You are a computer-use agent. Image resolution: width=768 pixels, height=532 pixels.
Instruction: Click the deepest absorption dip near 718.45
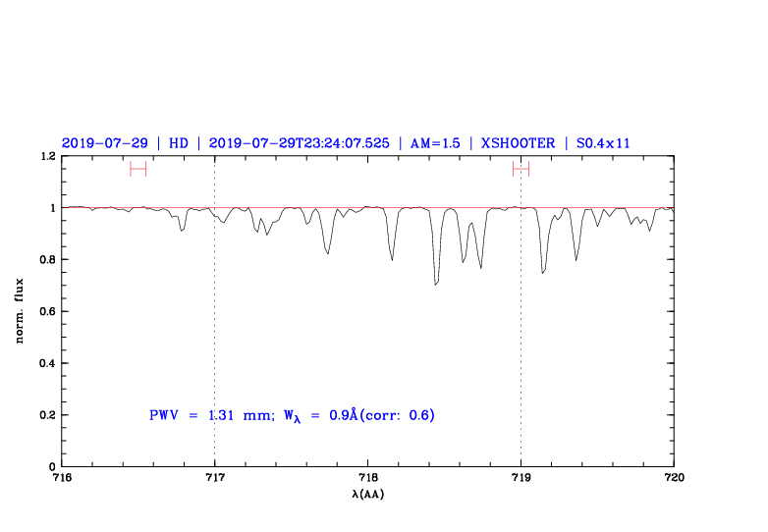[x=435, y=283]
